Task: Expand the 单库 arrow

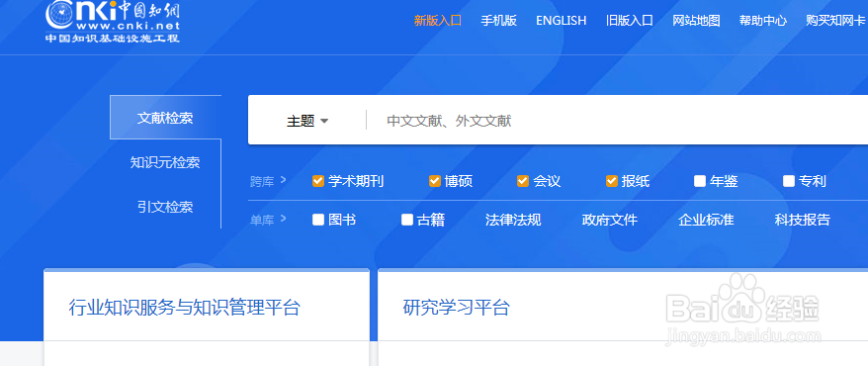Action: [284, 219]
